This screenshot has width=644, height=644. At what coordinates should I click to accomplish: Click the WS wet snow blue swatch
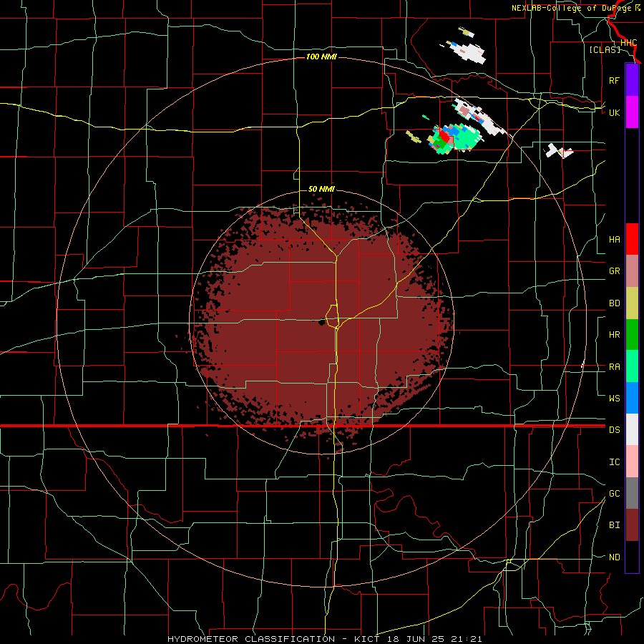tap(632, 398)
